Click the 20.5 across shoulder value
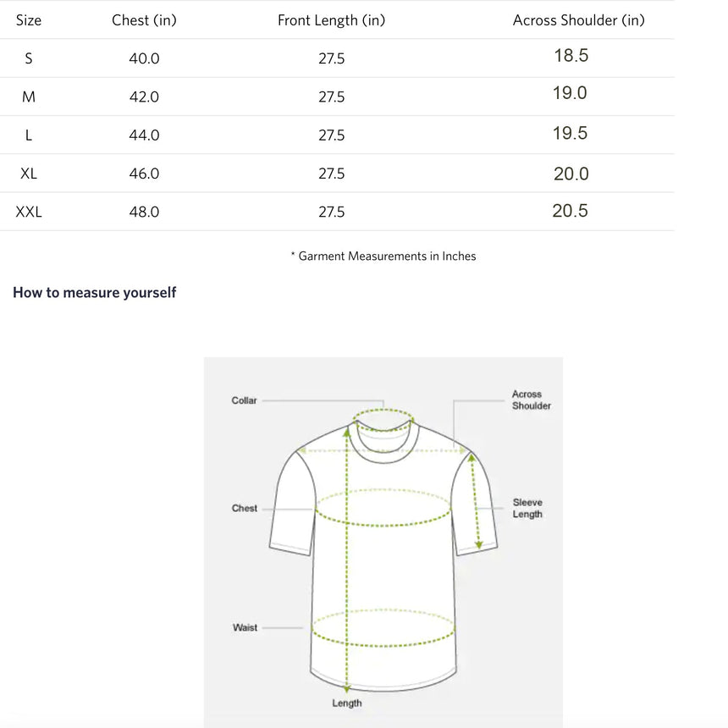Viewport: 728px width, 728px height. [x=571, y=211]
